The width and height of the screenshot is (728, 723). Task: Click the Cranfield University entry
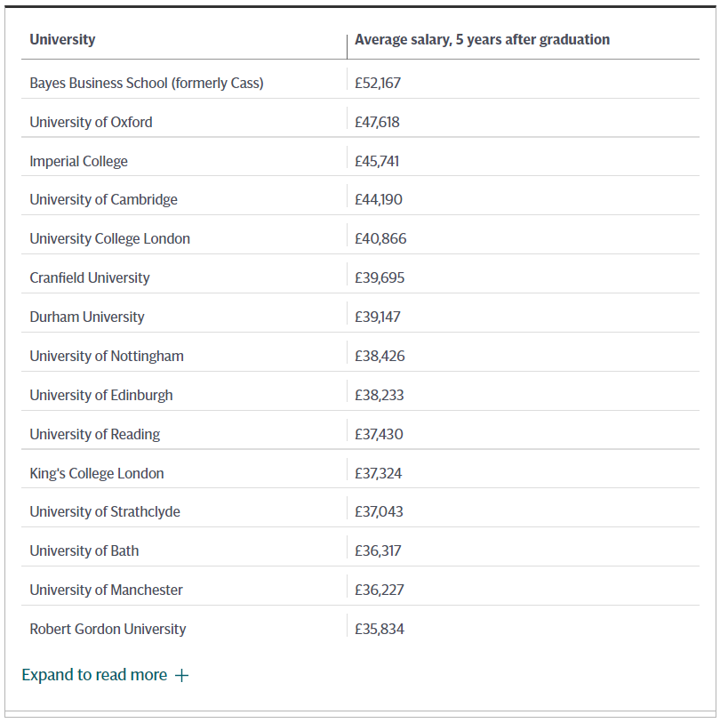click(x=90, y=277)
